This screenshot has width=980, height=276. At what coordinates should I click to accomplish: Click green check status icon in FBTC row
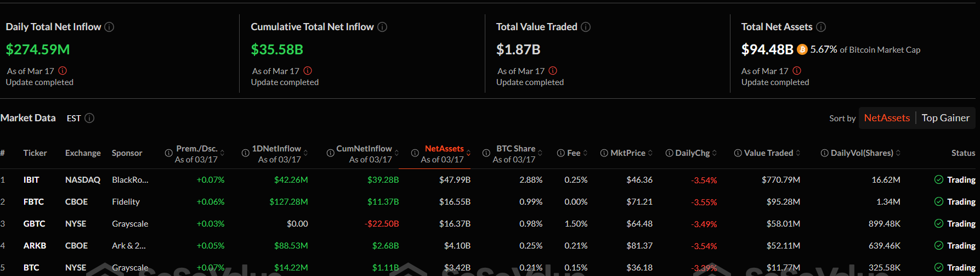939,201
